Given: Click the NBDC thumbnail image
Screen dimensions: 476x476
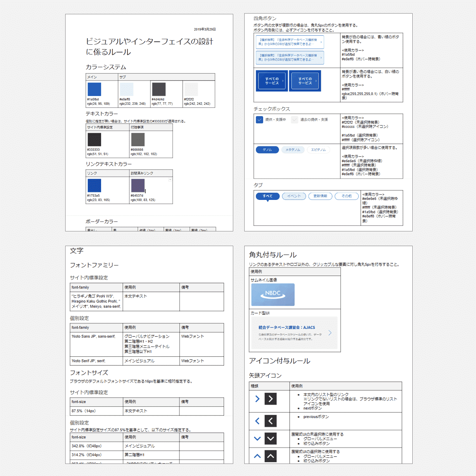Looking at the screenshot, I should coord(273,294).
